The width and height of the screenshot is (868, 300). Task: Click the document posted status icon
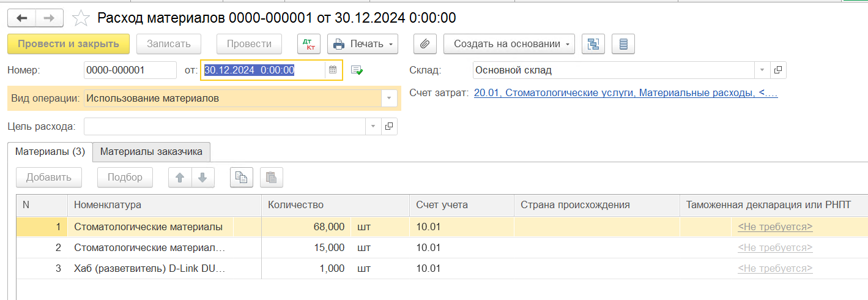coord(357,70)
